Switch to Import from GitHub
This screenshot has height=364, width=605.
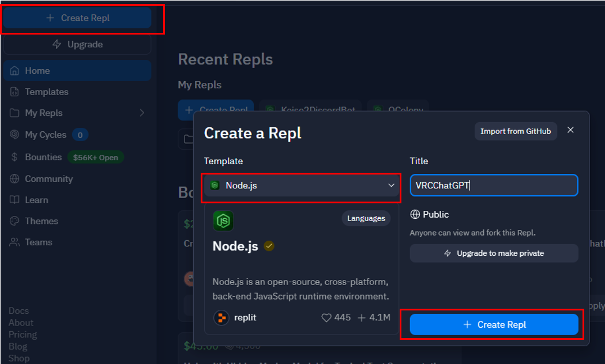[x=516, y=131]
